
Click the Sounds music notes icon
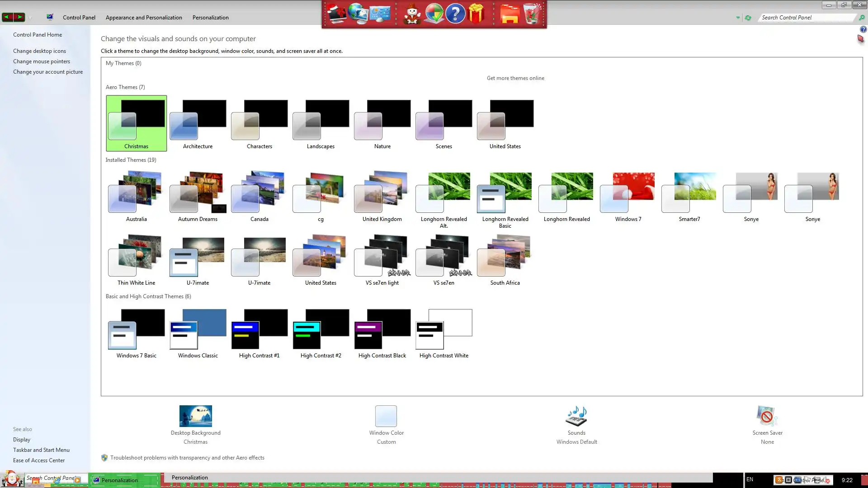tap(576, 416)
